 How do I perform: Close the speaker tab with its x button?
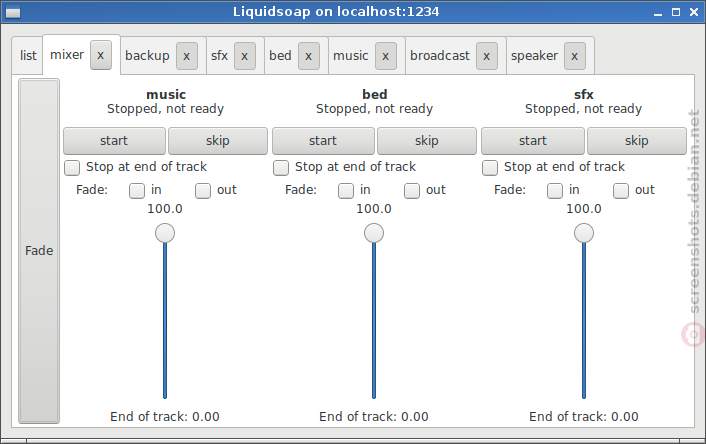pyautogui.click(x=575, y=56)
